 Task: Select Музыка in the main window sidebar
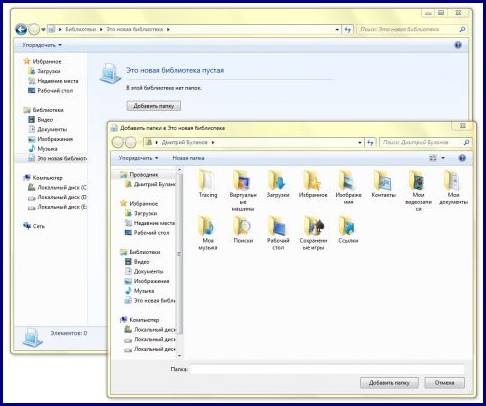click(43, 148)
